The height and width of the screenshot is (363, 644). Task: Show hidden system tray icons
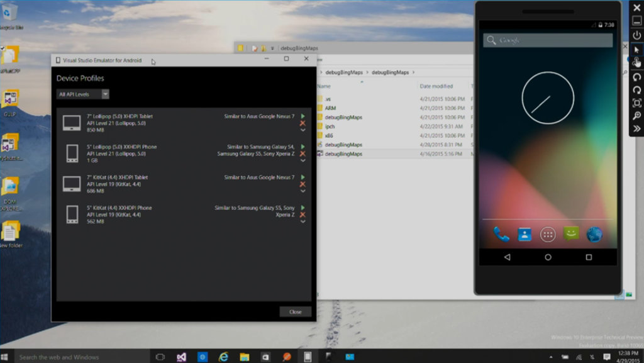coord(551,357)
